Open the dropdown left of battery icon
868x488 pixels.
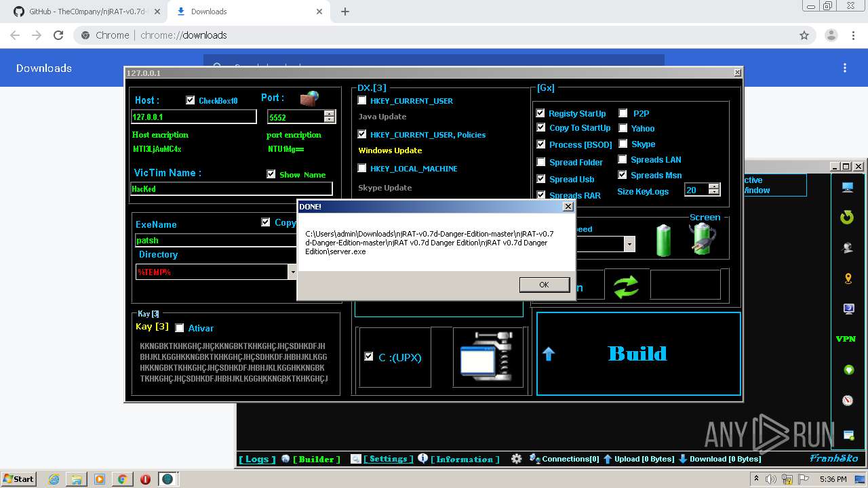[630, 244]
